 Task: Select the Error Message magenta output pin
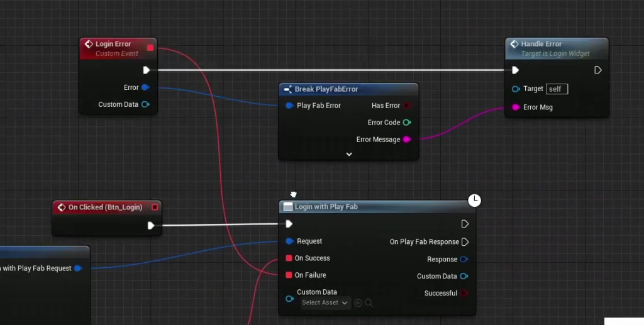pyautogui.click(x=407, y=140)
